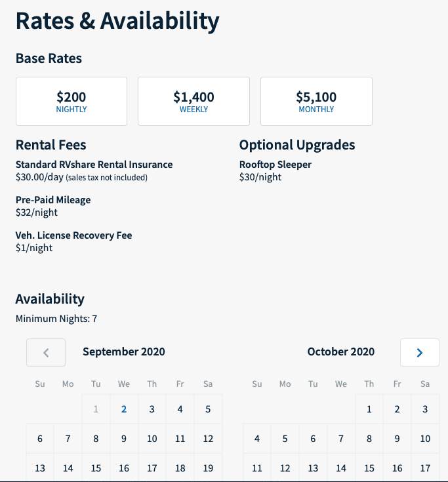Pick September 3 on the calendar
This screenshot has height=482, width=448.
point(152,409)
